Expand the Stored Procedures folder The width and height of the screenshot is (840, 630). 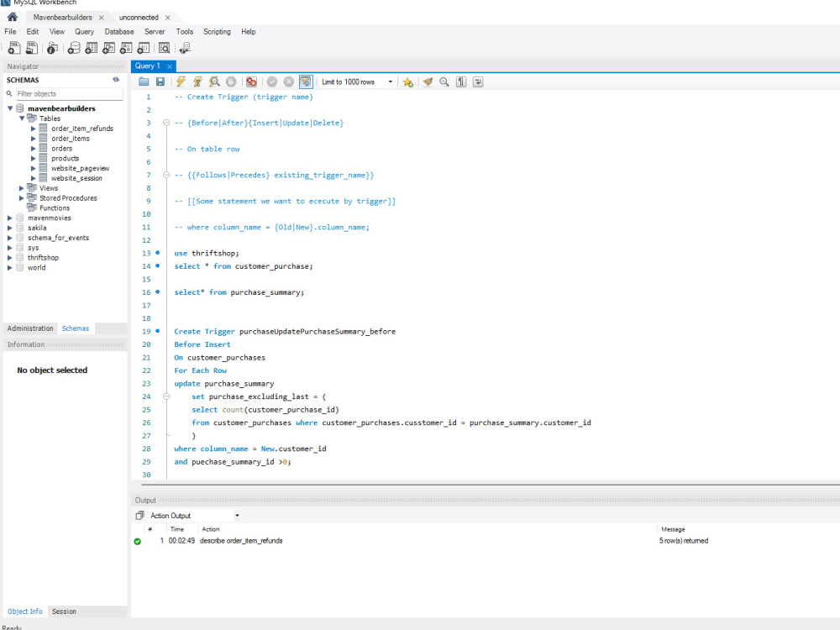click(22, 197)
